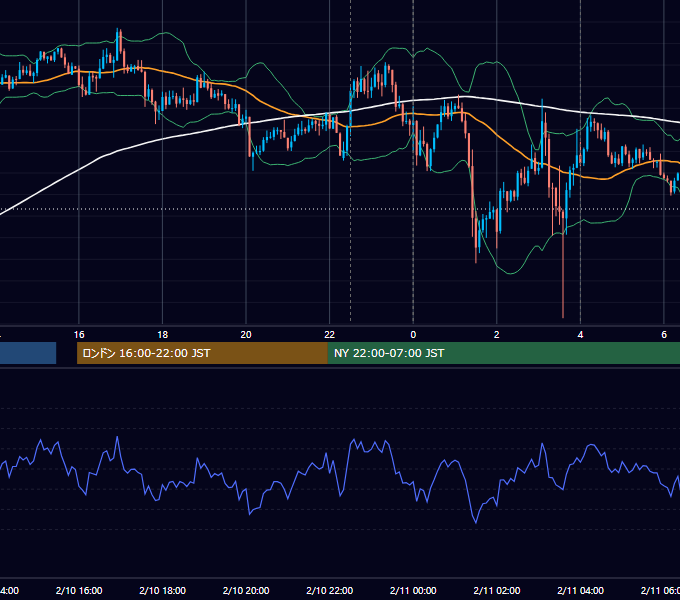Click the 22 hour label on the time axis

(330, 335)
